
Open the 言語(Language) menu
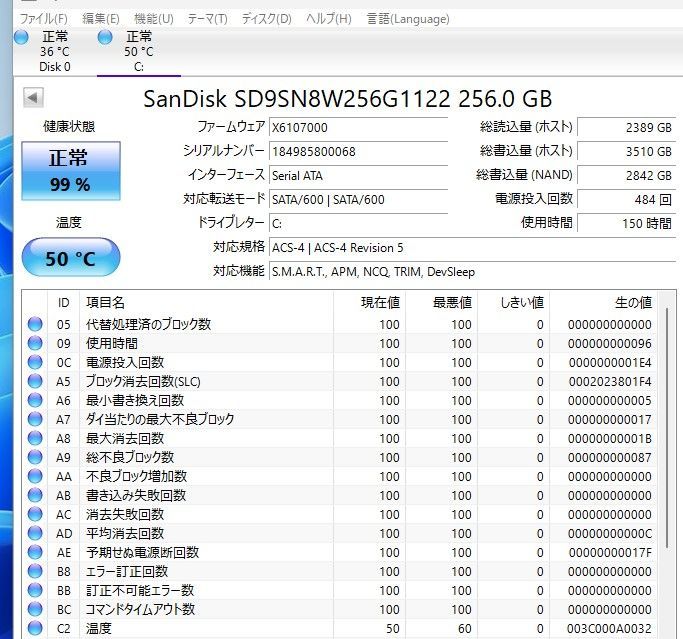click(x=408, y=19)
